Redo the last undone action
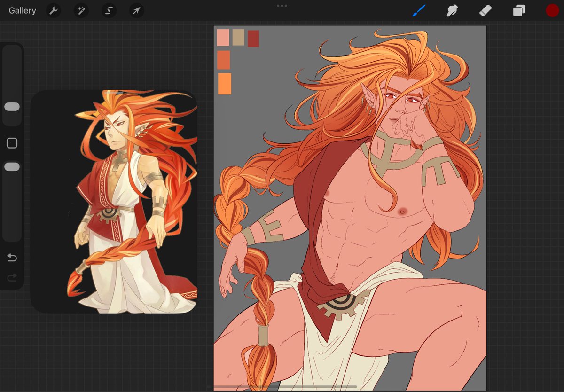The image size is (564, 392). pyautogui.click(x=12, y=278)
